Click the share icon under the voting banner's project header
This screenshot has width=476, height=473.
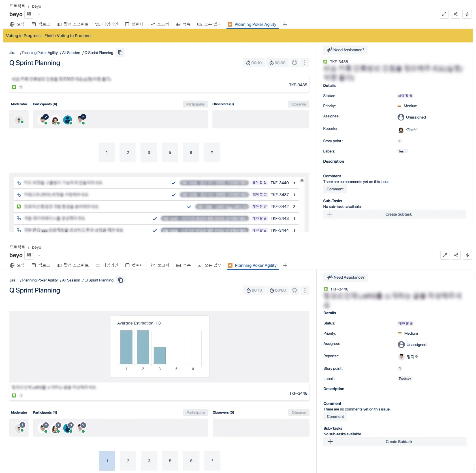point(455,14)
